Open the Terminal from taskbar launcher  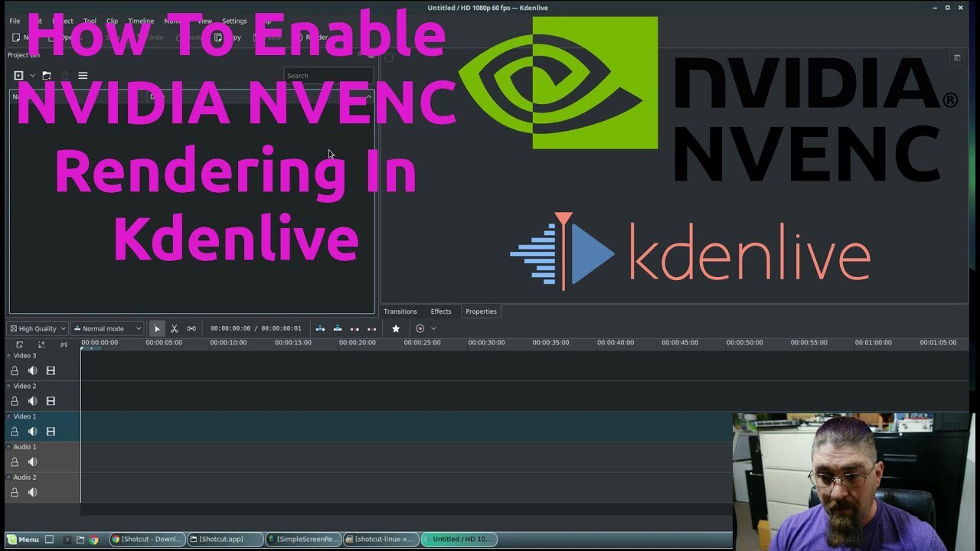(x=67, y=539)
